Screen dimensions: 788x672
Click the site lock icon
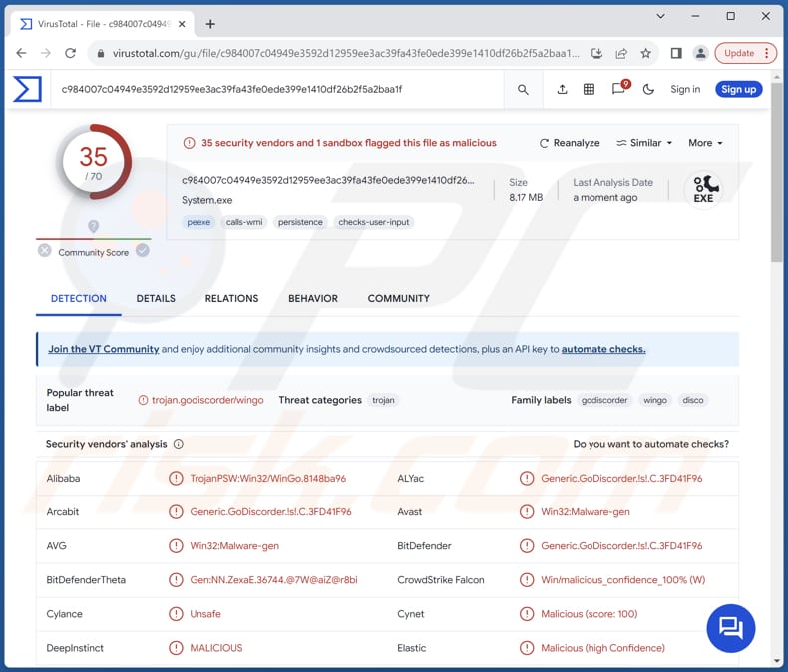point(101,53)
